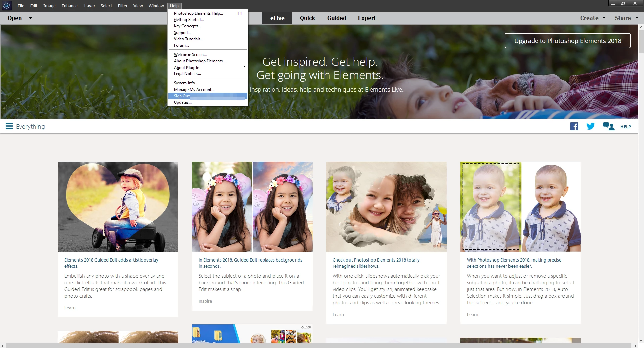Choose Manage My Account menu entry
This screenshot has height=348, width=644.
tap(208, 90)
